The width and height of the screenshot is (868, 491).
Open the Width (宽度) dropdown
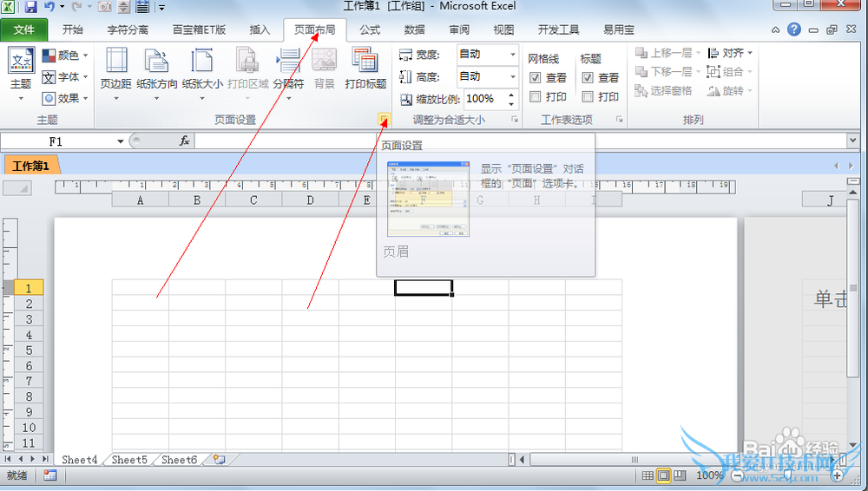[513, 55]
